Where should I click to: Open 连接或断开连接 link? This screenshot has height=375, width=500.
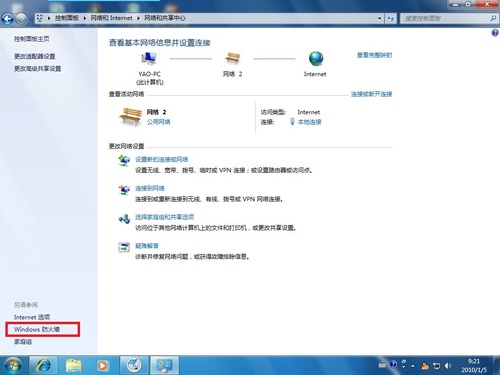tap(371, 94)
